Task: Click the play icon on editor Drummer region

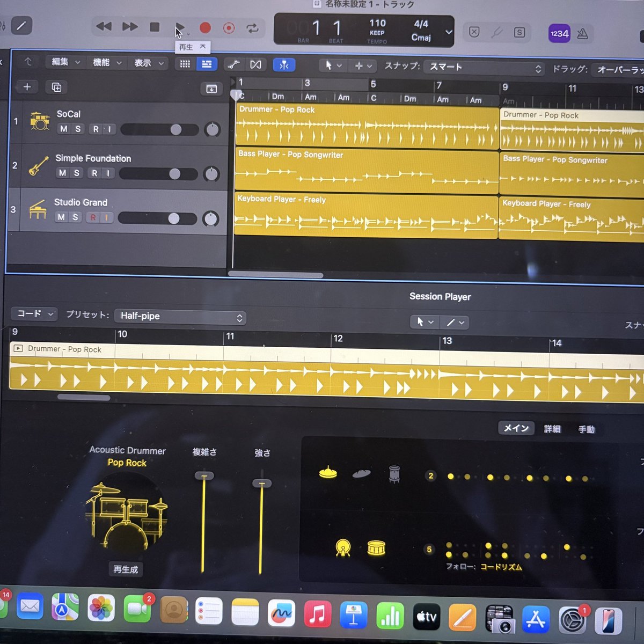Action: [x=18, y=348]
